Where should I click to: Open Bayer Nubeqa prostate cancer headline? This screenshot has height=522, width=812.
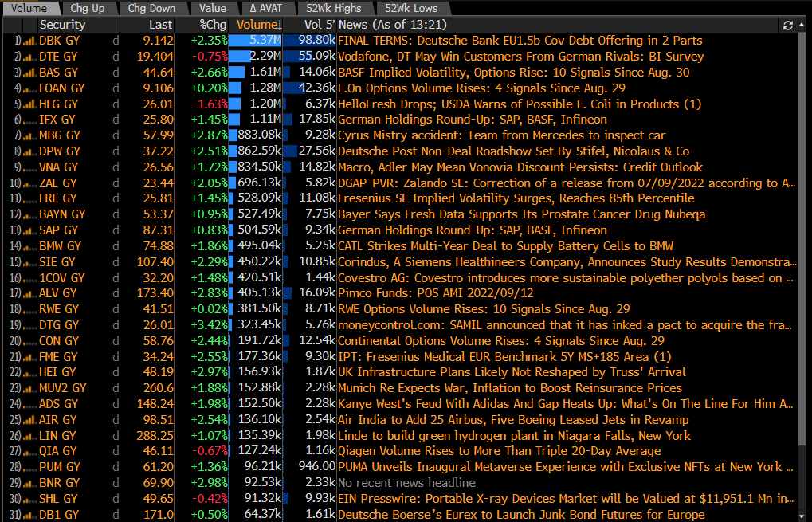521,214
